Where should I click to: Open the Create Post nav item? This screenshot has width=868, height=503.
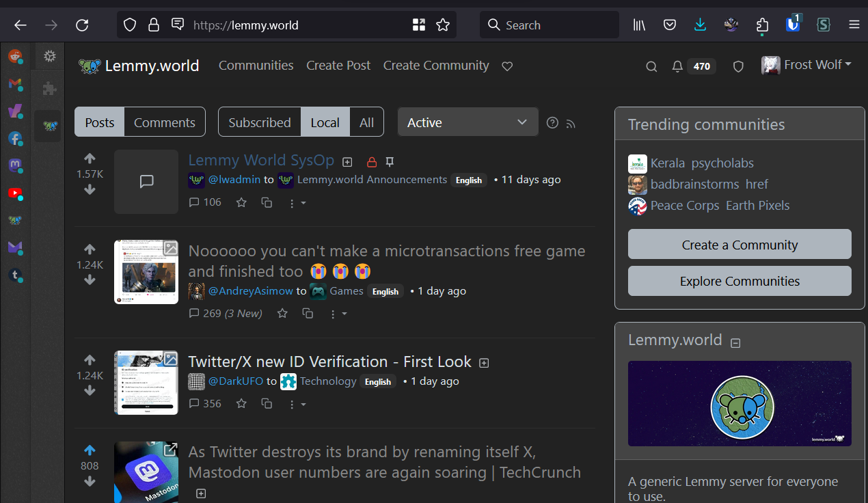338,66
